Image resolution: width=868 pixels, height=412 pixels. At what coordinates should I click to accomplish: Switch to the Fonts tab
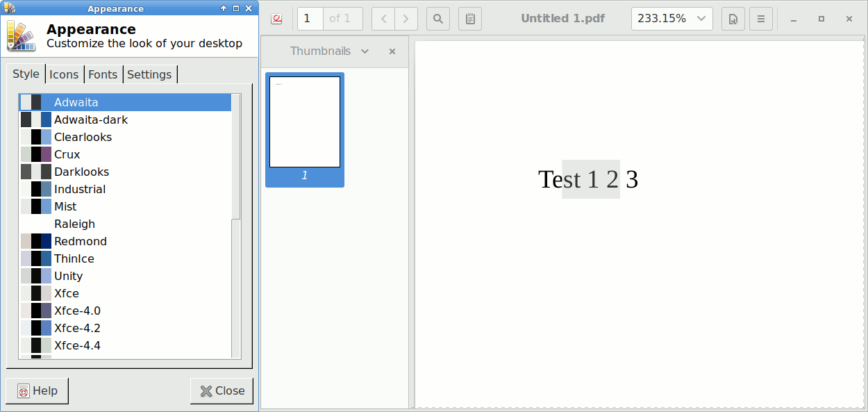[103, 74]
